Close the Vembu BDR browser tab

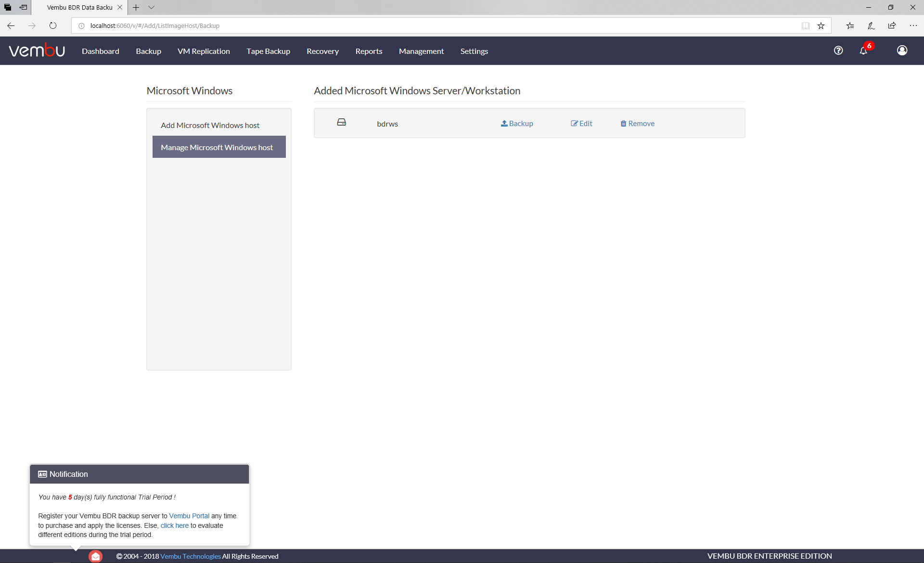(120, 7)
